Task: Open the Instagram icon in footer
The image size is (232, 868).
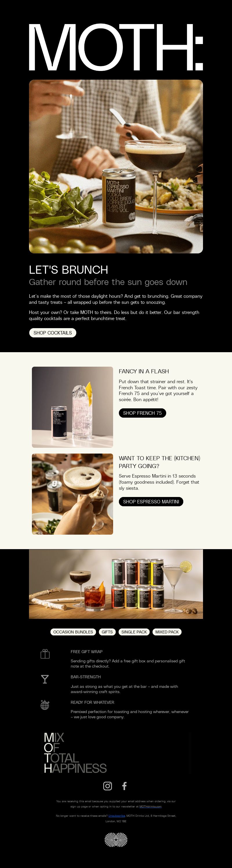Action: [x=108, y=786]
